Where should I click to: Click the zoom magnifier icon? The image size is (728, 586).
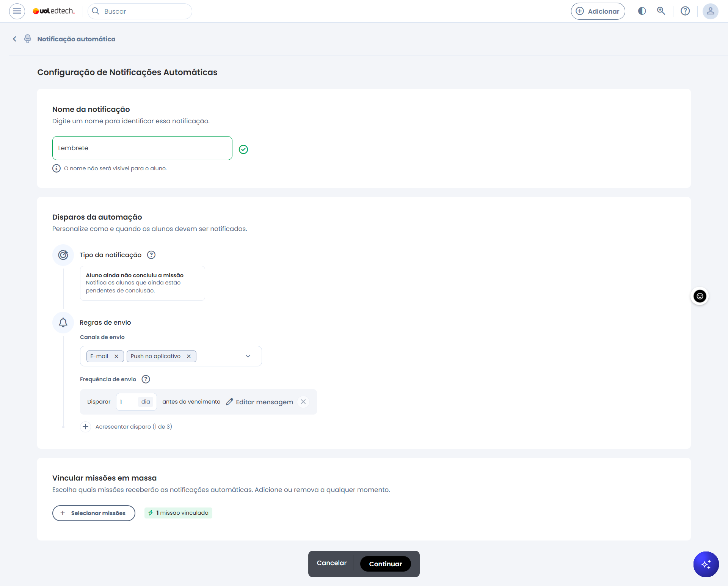point(661,11)
